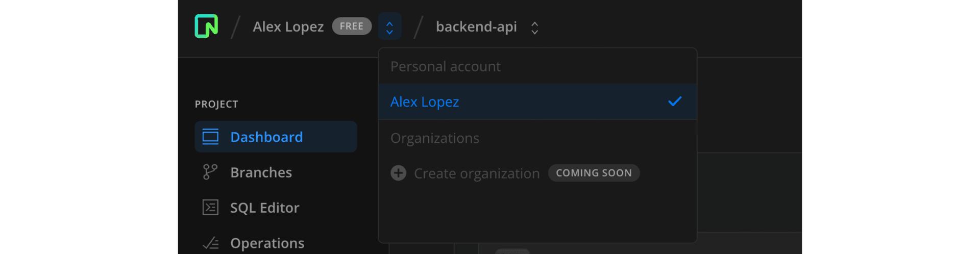Choose Create organization menu entry

(476, 173)
